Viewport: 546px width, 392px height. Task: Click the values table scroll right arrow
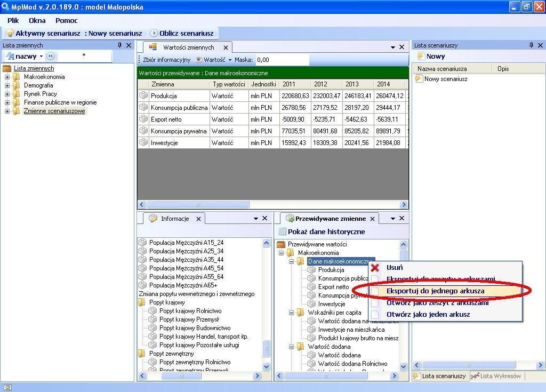coord(404,205)
